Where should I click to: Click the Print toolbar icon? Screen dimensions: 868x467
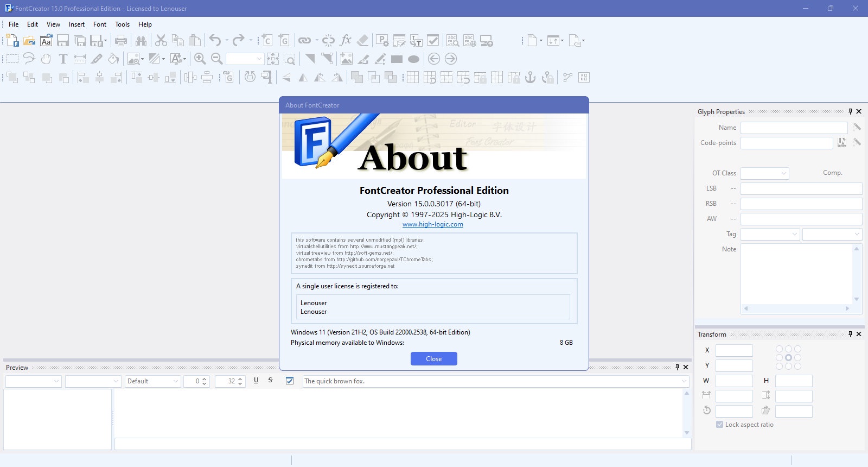click(121, 40)
